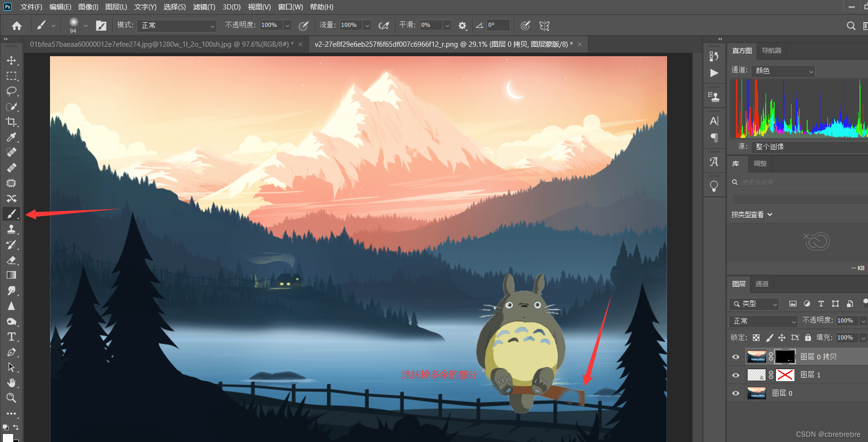Hide the 图层 1 layer
Screen dimensions: 868x442
point(735,375)
